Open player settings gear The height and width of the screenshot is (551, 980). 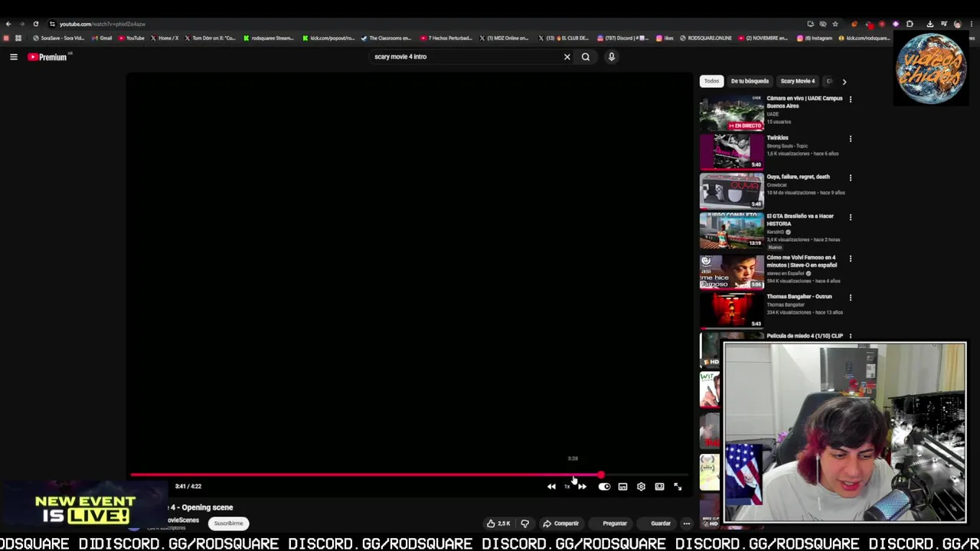(641, 487)
